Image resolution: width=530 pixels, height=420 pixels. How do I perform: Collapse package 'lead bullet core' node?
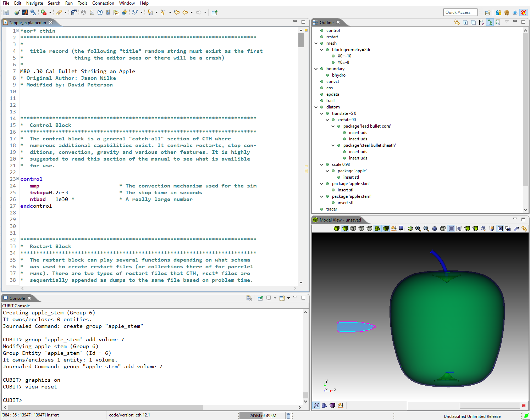[x=333, y=126]
